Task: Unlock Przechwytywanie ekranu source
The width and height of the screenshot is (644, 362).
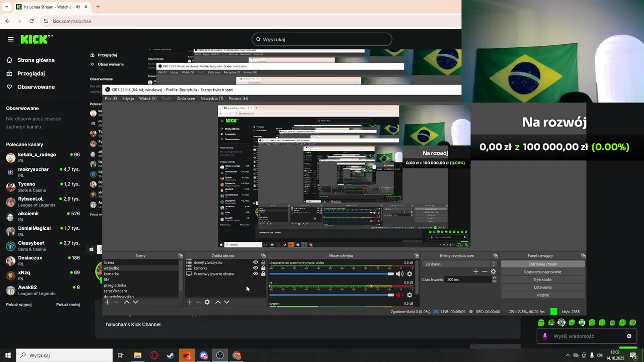Action: click(x=263, y=274)
